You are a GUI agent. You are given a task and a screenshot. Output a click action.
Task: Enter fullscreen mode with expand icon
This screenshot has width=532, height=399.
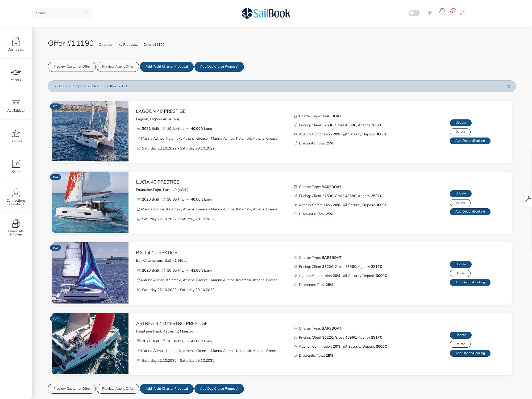click(x=462, y=13)
